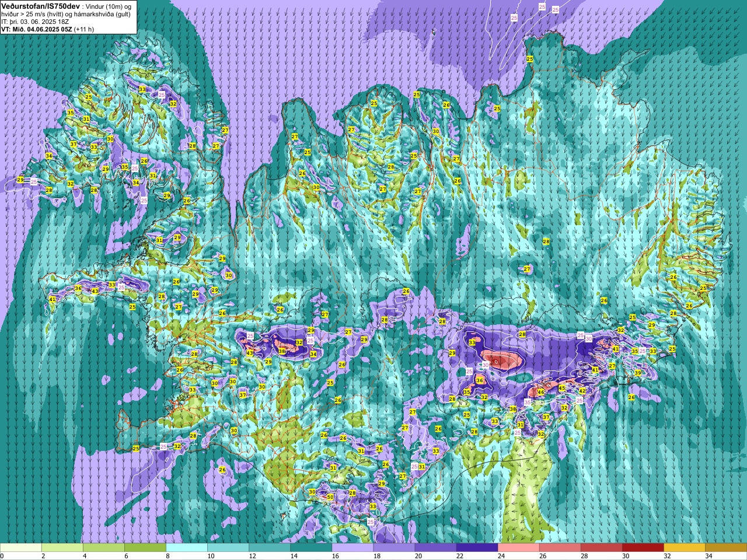Screen dimensions: 747x560
Task: Click the 28–30 red legend swatch
Action: [x=601, y=548]
